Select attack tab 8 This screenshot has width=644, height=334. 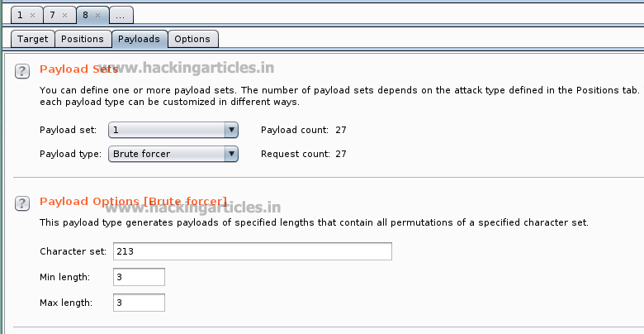coord(85,15)
